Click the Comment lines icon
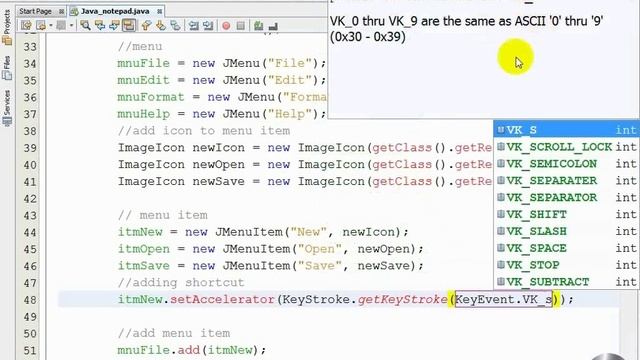The image size is (640, 360). pyautogui.click(x=258, y=26)
